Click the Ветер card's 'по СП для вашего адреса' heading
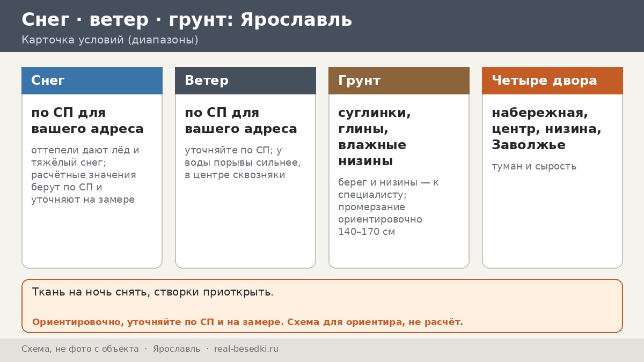Image resolution: width=644 pixels, height=362 pixels. pos(241,121)
